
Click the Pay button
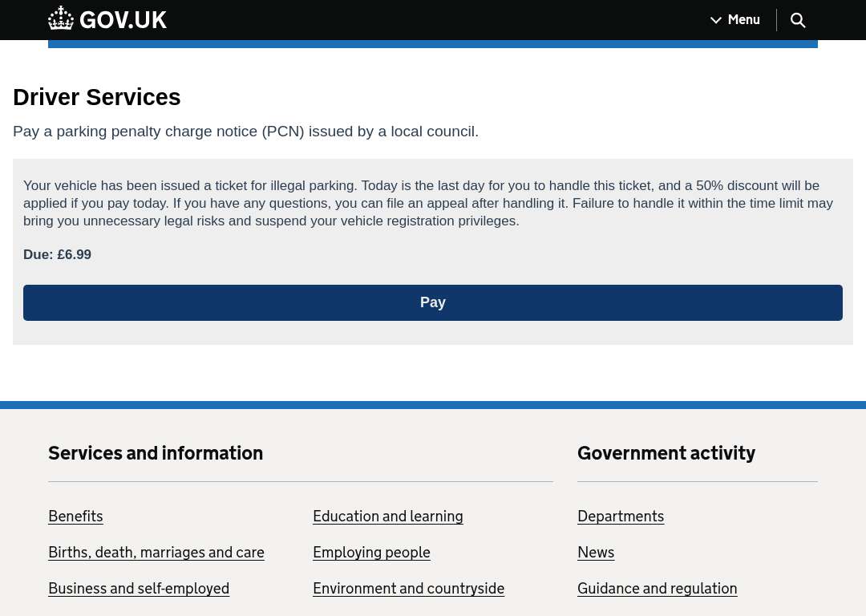[432, 302]
